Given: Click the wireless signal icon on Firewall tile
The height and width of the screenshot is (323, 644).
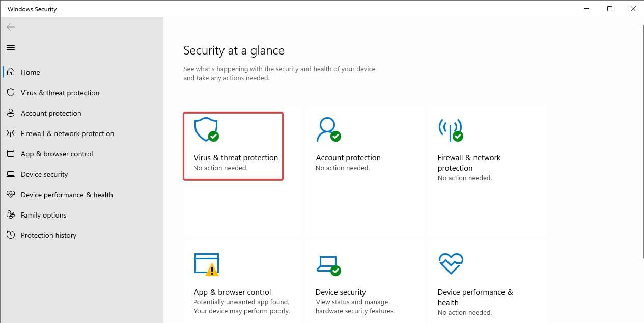Looking at the screenshot, I should tap(449, 129).
